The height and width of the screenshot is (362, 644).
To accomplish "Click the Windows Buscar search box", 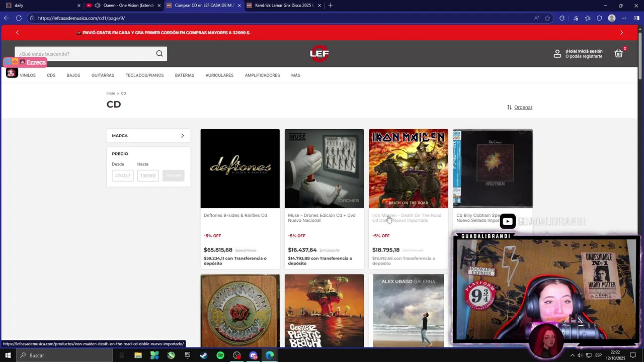I will click(64, 355).
